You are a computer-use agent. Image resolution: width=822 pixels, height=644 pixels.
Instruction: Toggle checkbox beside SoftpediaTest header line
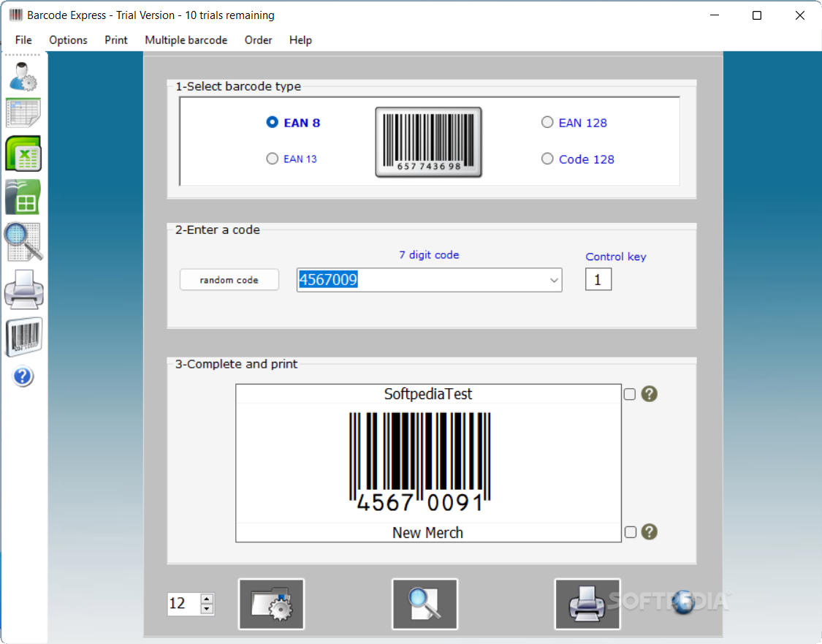tap(630, 395)
